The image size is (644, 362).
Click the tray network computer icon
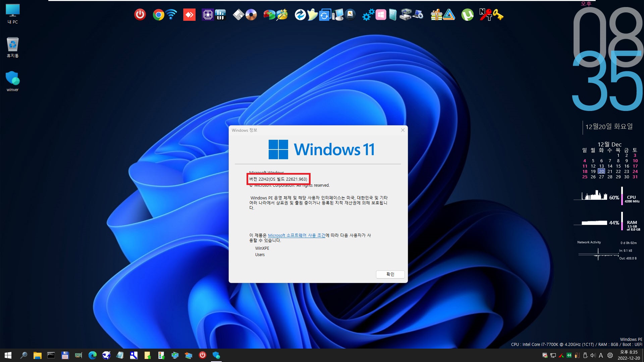[x=553, y=355]
